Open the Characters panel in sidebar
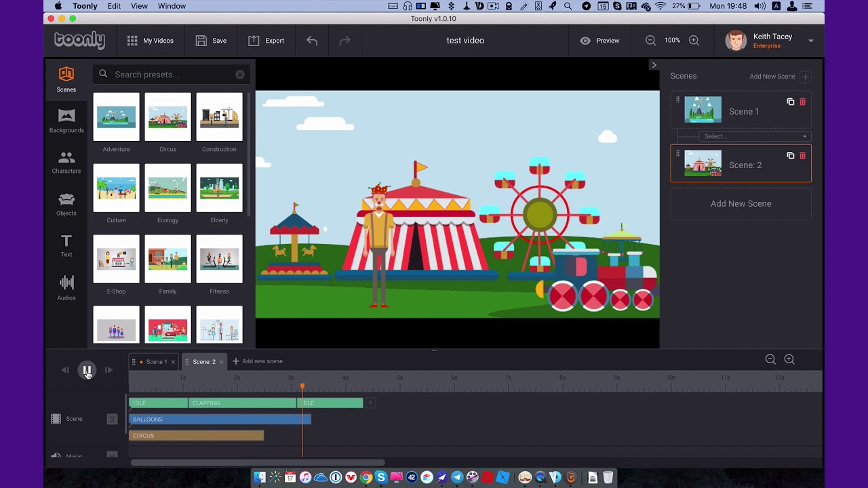Screen dimensions: 868x488 click(x=66, y=163)
